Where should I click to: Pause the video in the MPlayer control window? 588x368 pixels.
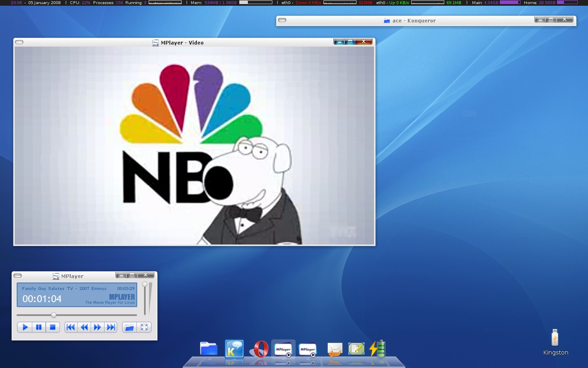click(x=39, y=327)
